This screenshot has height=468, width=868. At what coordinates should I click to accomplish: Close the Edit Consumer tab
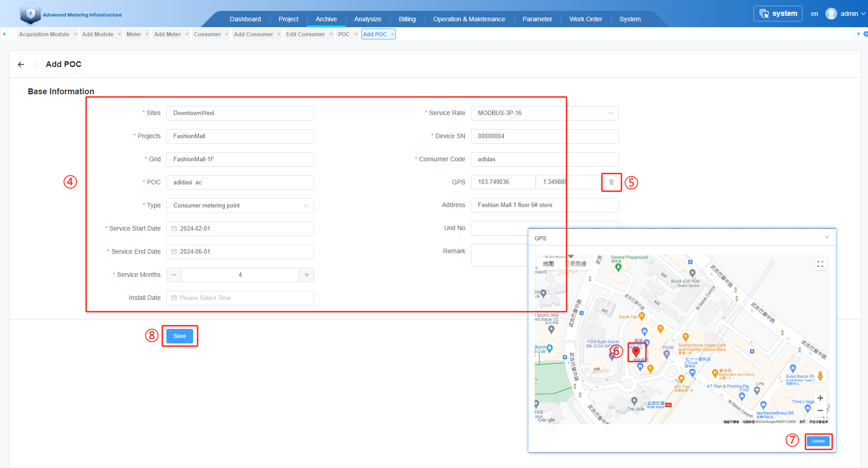coord(331,34)
